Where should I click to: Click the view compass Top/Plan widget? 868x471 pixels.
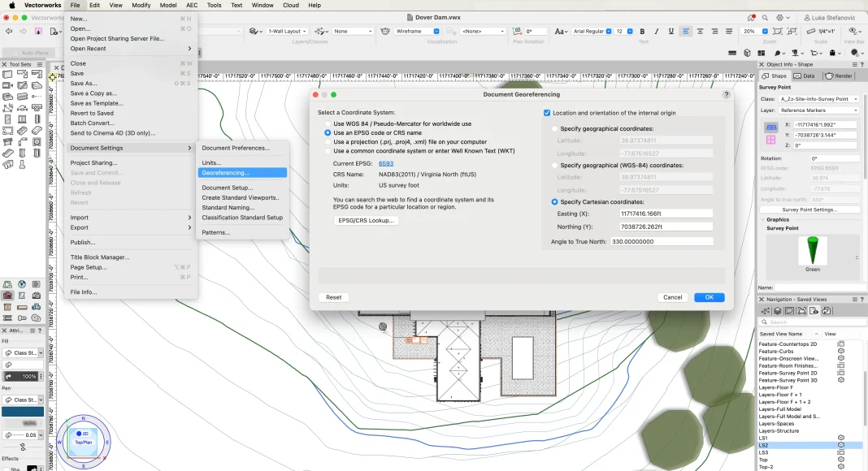point(83,439)
